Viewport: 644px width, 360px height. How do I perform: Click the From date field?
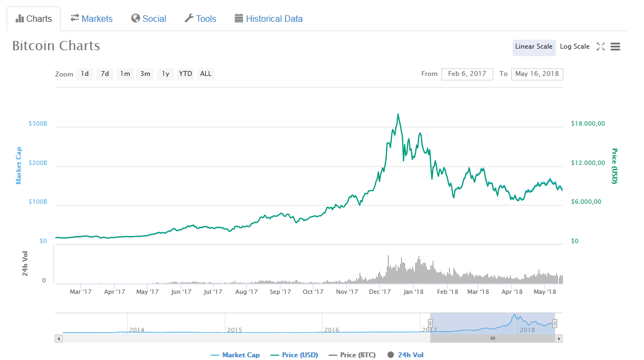click(467, 74)
